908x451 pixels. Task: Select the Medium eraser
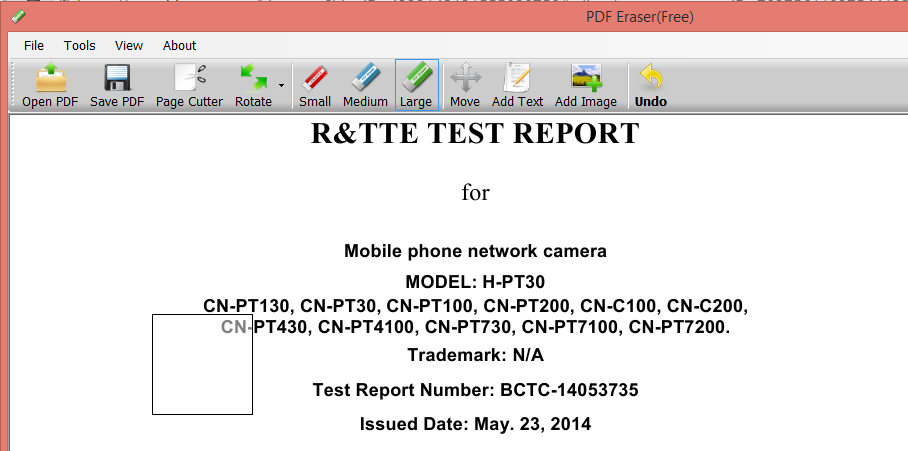coord(365,85)
